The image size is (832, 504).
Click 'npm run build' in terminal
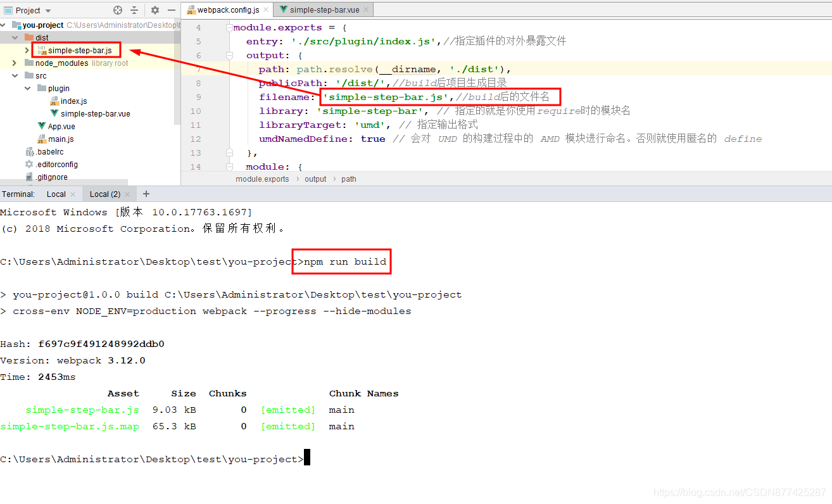(345, 261)
